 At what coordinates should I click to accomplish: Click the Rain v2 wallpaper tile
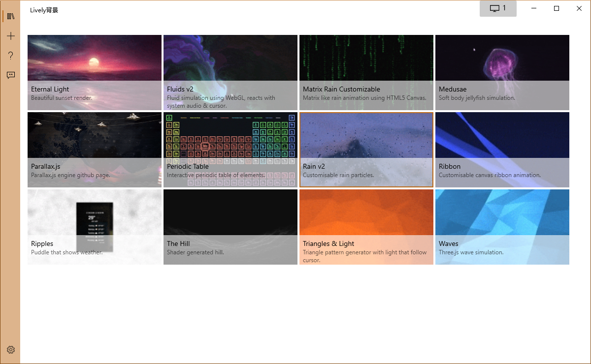366,150
